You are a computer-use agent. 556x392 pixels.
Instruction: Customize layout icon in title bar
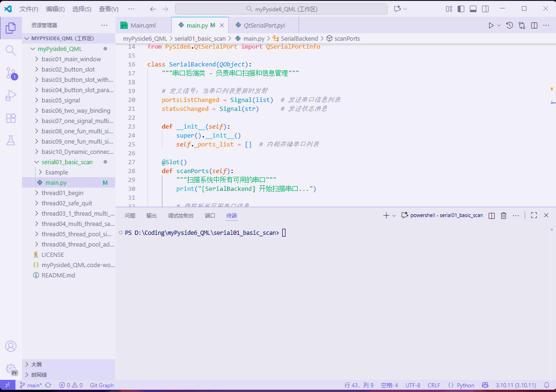[x=449, y=9]
